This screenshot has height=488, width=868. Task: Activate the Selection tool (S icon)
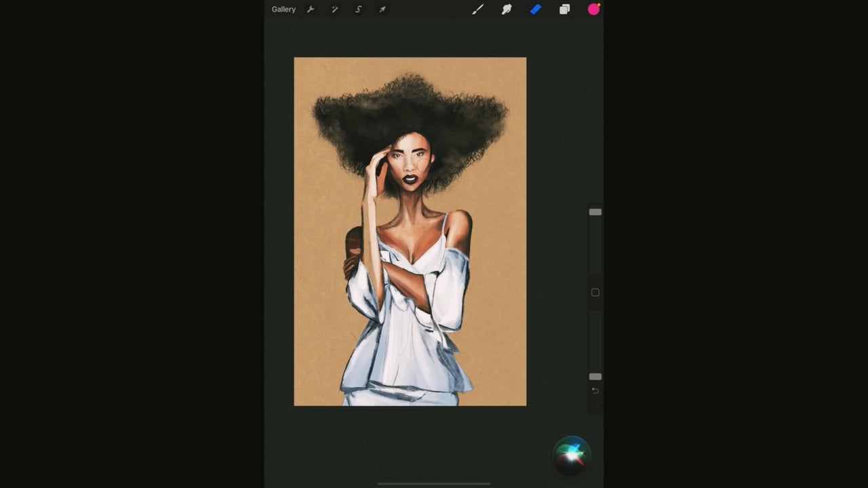coord(359,9)
